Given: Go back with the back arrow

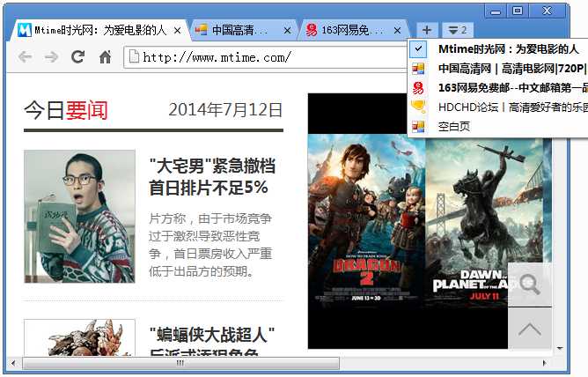Looking at the screenshot, I should pyautogui.click(x=26, y=57).
